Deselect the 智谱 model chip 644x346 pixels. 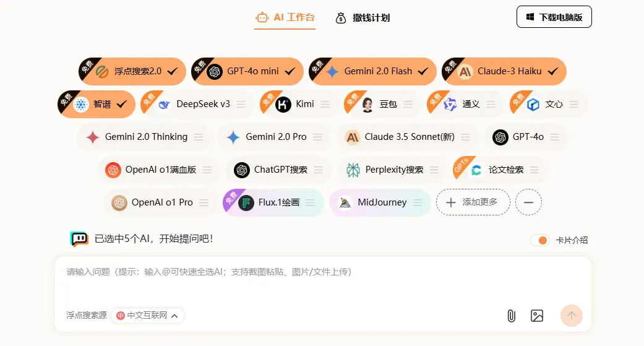click(122, 104)
